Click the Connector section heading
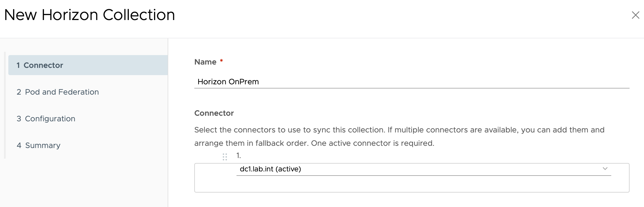This screenshot has height=207, width=644. (214, 113)
